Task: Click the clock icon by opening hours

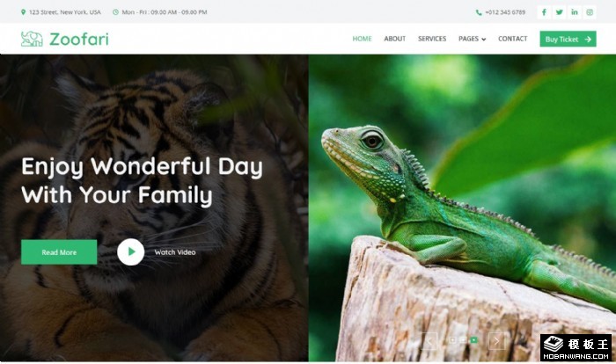Action: (115, 12)
